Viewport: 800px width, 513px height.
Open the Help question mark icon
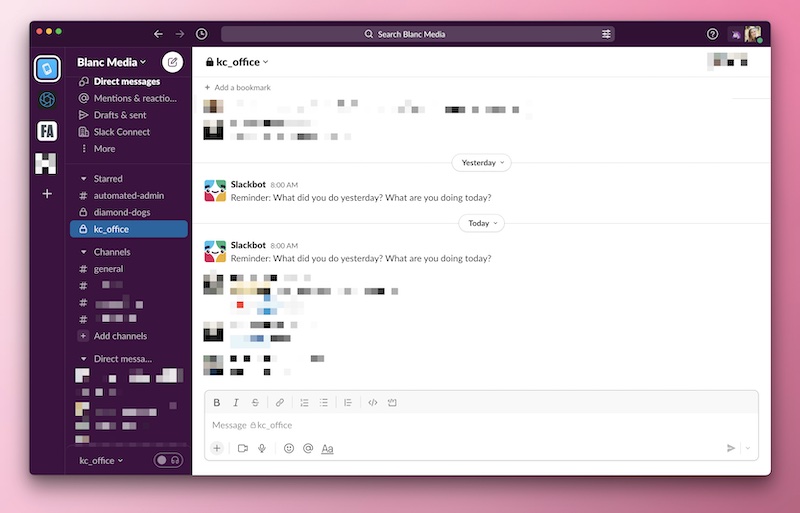coord(712,34)
